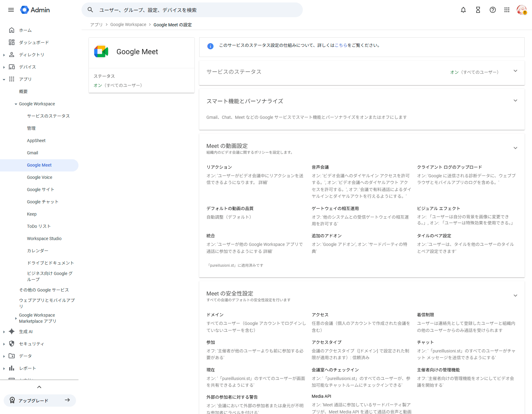Viewport: 532px width, 414px height.
Task: Click the こちら link in info banner
Action: pyautogui.click(x=341, y=45)
